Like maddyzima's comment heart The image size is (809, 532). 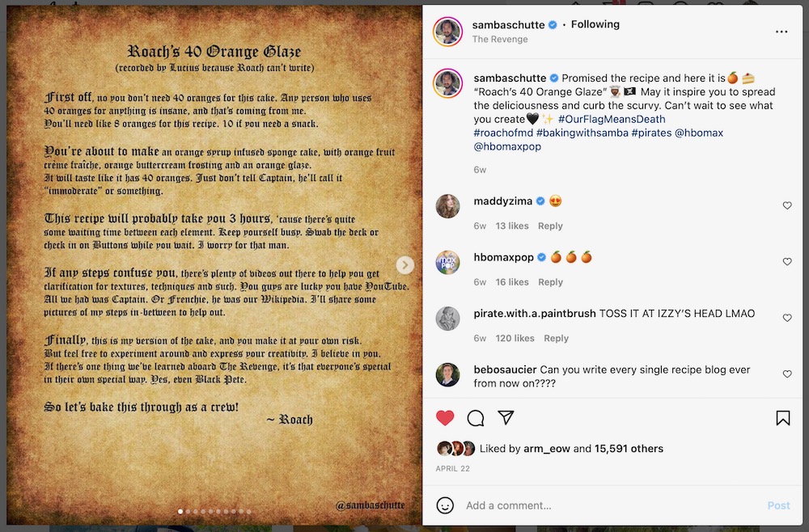tap(787, 205)
